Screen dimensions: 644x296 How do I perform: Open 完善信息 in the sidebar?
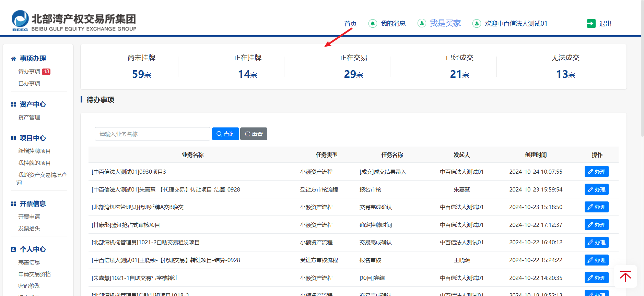(29, 262)
